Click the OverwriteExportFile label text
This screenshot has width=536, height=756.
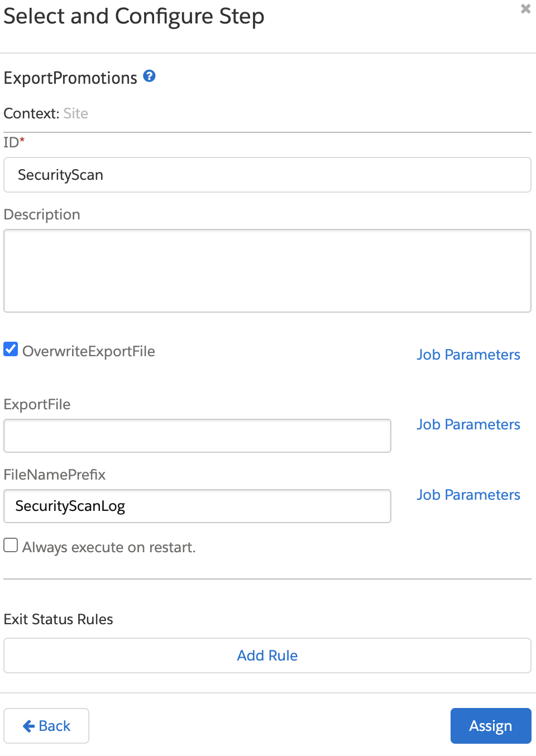89,351
